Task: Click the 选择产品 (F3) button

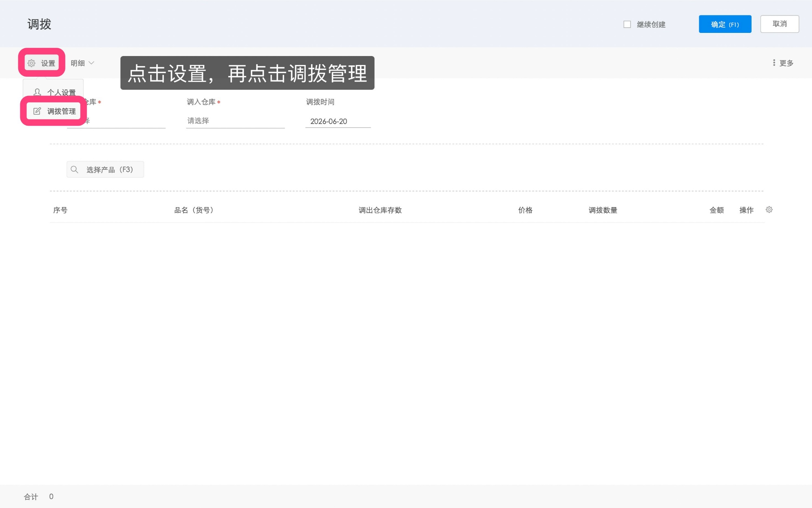Action: point(105,169)
